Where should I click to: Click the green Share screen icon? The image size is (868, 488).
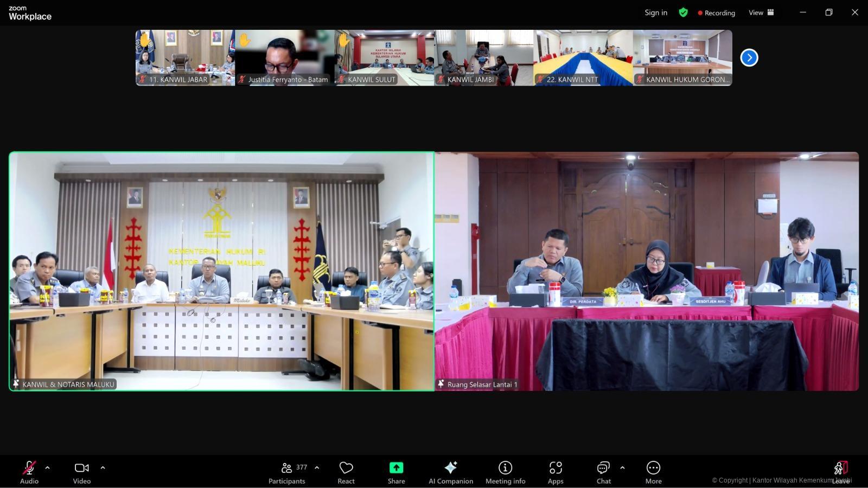tap(396, 468)
